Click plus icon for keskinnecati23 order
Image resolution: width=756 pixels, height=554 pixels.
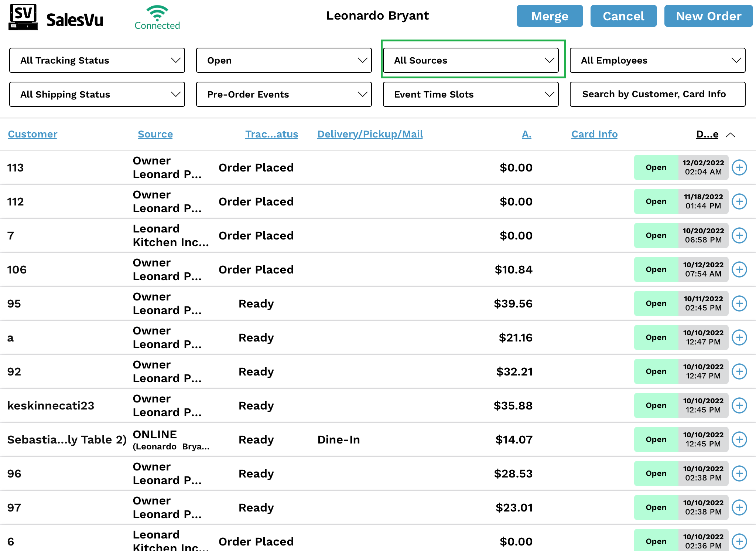pos(739,405)
